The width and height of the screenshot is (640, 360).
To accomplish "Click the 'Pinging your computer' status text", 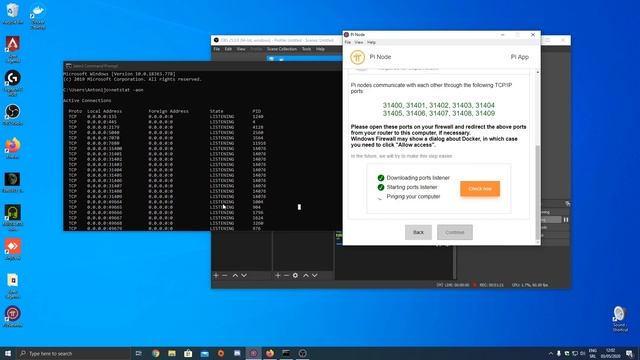I will coord(413,197).
